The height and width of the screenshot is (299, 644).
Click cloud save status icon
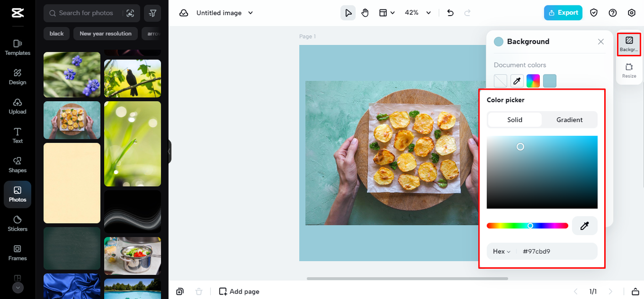point(184,13)
